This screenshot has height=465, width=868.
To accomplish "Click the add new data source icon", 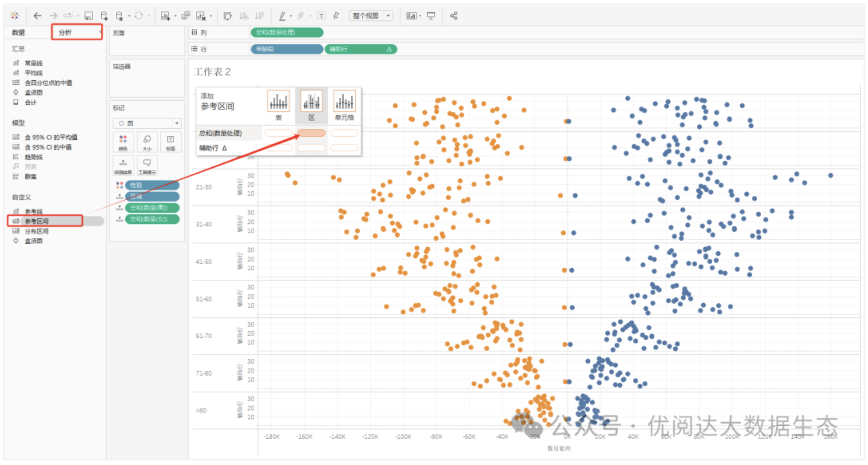I will [104, 16].
